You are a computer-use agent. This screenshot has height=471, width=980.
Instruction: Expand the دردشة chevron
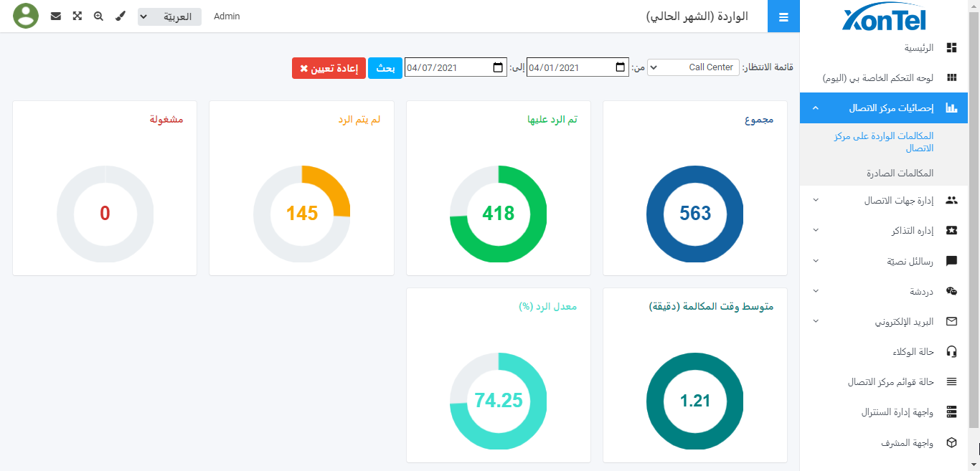(816, 291)
